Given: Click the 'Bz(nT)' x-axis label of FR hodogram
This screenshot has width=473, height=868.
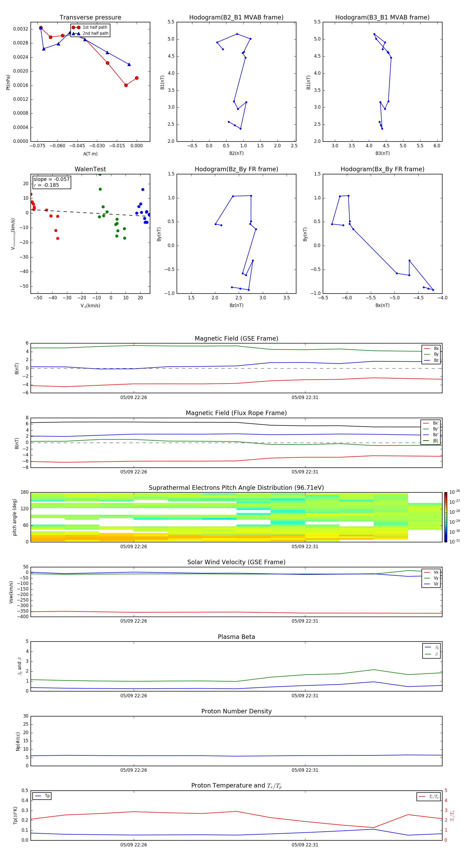Looking at the screenshot, I should click(x=236, y=305).
